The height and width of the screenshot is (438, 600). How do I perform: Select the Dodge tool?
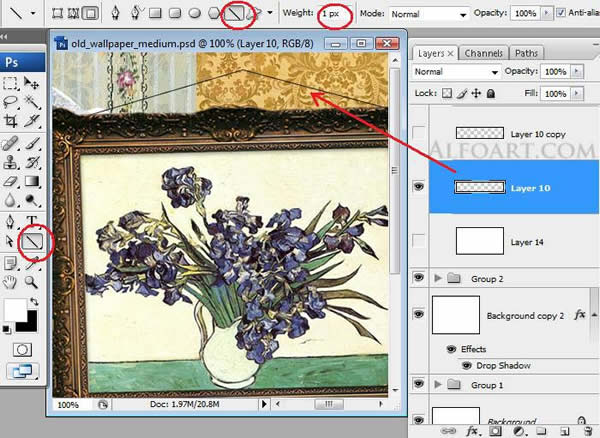[32, 200]
